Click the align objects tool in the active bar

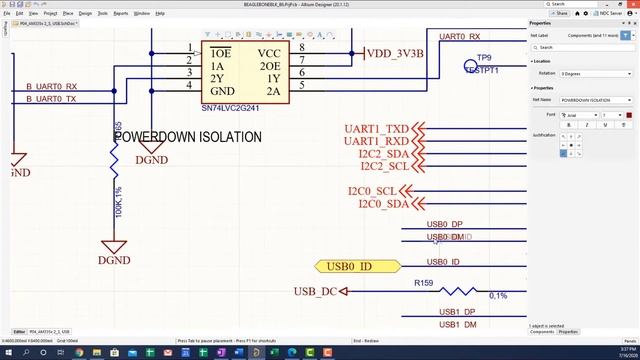coord(238,35)
